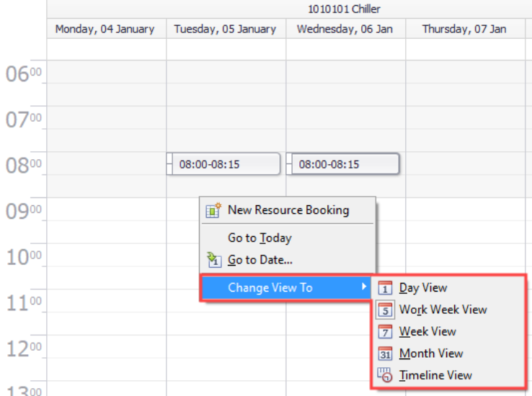Click the Timeline View clock icon
The width and height of the screenshot is (532, 396).
click(386, 375)
